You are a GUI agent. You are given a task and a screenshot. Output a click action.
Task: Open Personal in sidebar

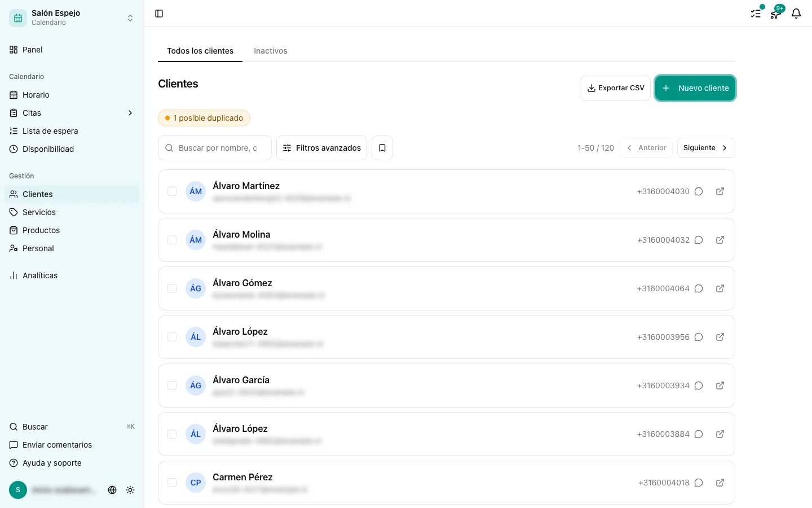(72, 248)
